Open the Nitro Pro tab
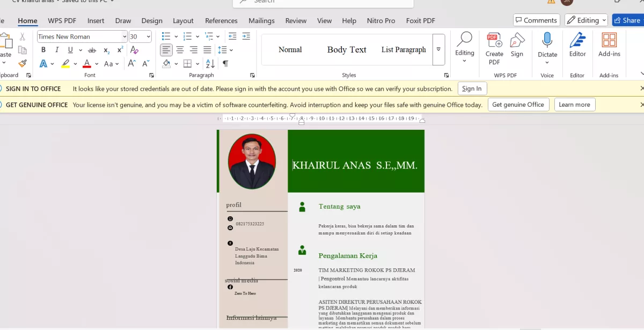This screenshot has height=330, width=644. (x=381, y=20)
